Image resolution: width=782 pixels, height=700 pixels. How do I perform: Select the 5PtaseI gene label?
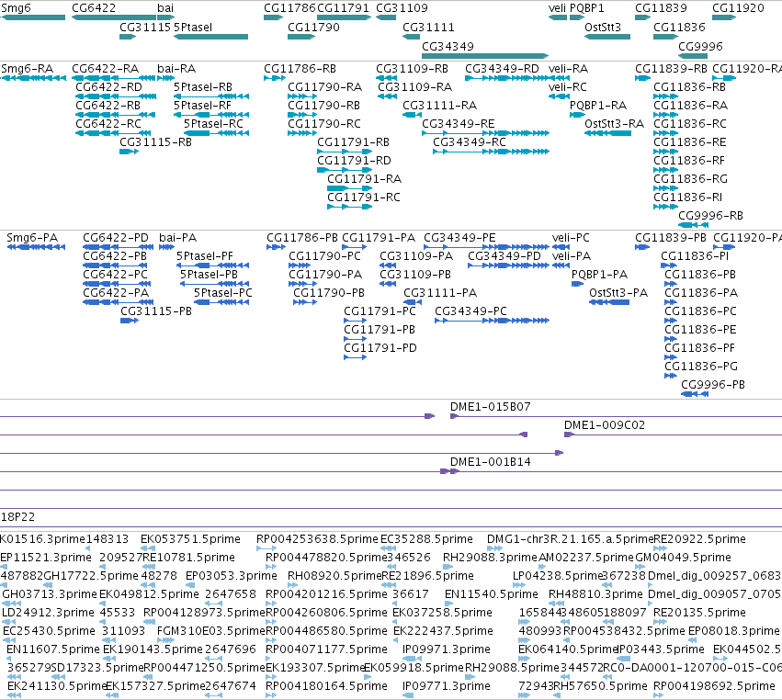[x=193, y=27]
